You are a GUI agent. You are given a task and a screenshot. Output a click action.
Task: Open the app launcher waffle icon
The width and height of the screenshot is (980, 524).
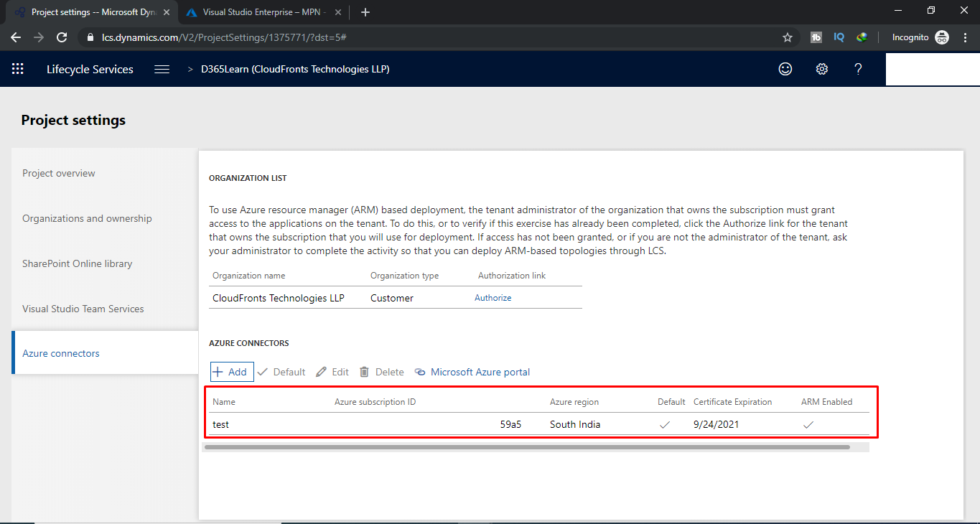click(18, 69)
